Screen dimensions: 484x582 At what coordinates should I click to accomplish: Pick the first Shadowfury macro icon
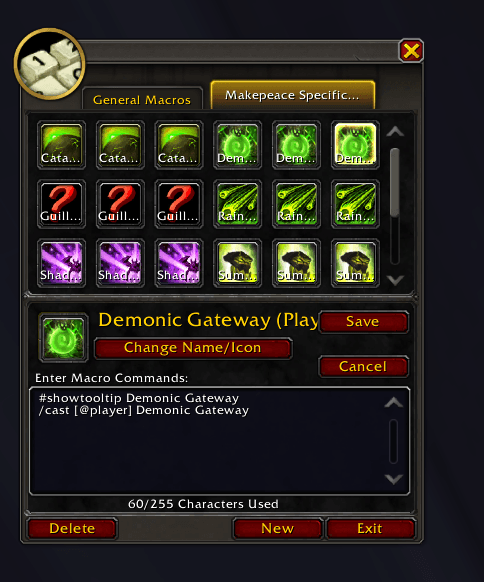click(x=61, y=263)
